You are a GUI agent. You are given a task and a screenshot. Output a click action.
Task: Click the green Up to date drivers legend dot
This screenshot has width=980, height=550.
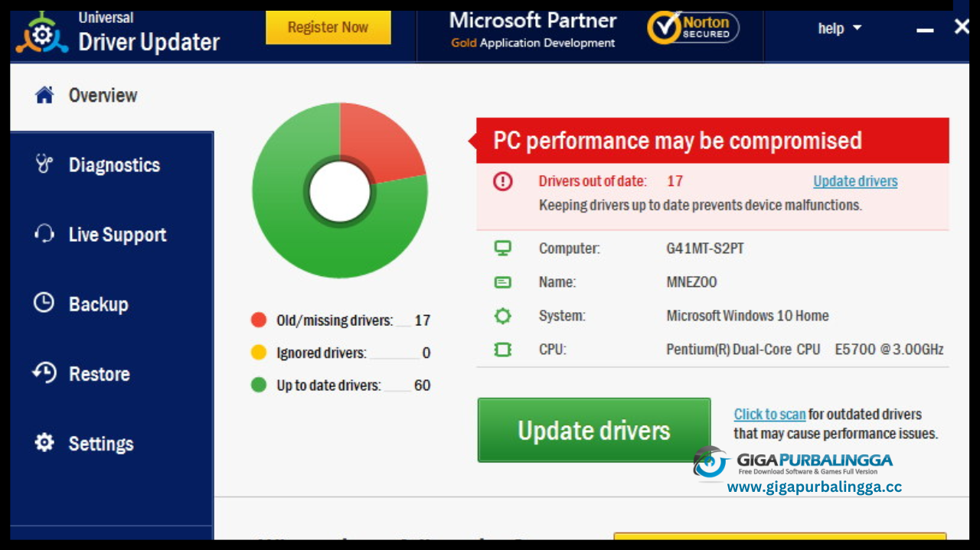click(259, 385)
